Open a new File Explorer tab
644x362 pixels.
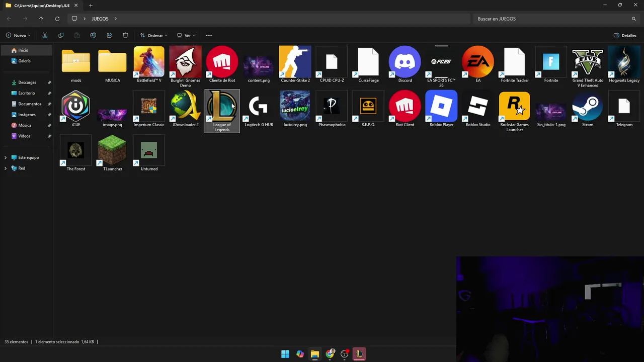pyautogui.click(x=91, y=6)
